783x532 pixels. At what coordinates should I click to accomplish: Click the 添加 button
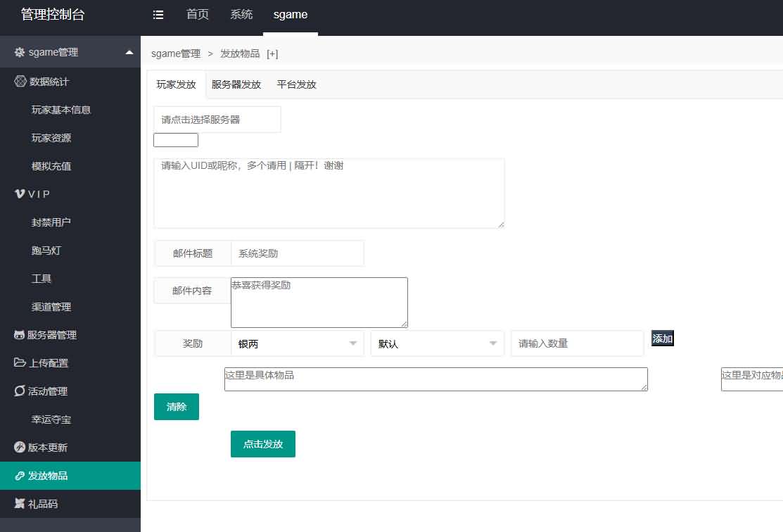[662, 338]
